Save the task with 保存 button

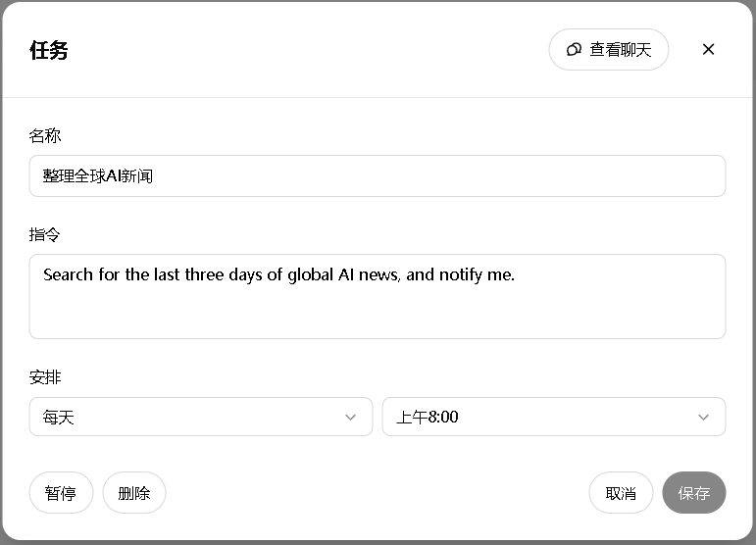[693, 493]
